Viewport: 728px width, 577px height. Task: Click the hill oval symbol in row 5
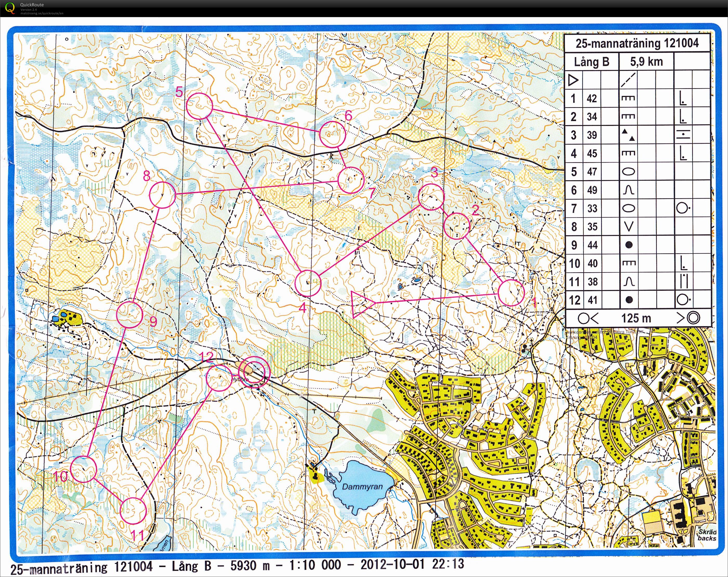628,172
